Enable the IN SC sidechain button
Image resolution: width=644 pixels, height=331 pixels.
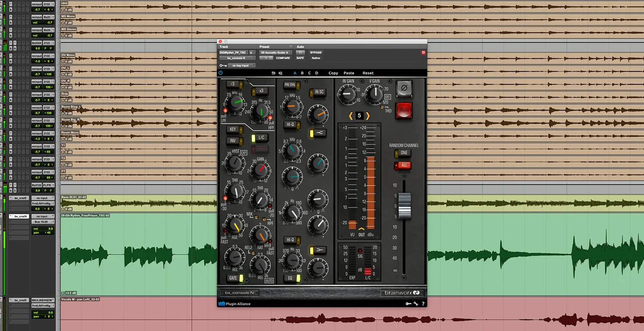coord(318,91)
